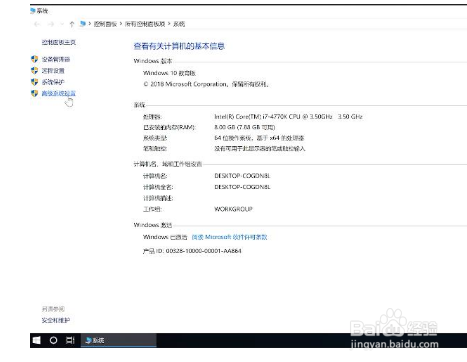Open 设备管理器 (Device Manager) link
This screenshot has height=362, width=467.
tap(56, 59)
